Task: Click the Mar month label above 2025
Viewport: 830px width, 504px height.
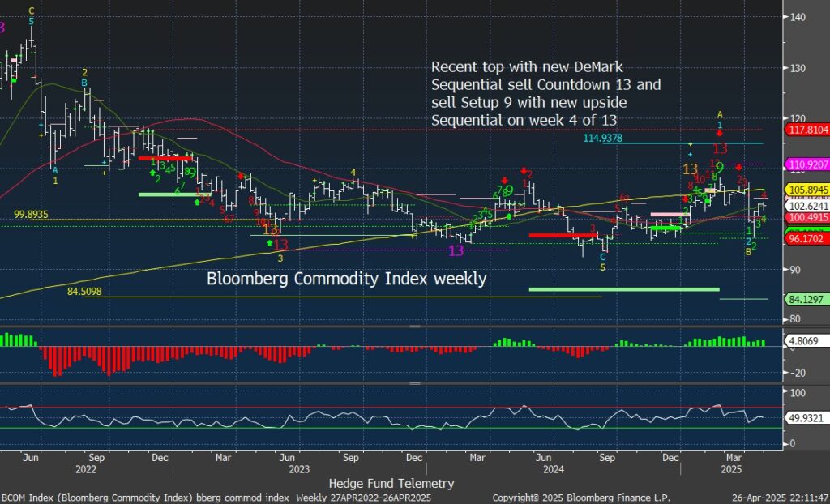Action: pyautogui.click(x=734, y=457)
